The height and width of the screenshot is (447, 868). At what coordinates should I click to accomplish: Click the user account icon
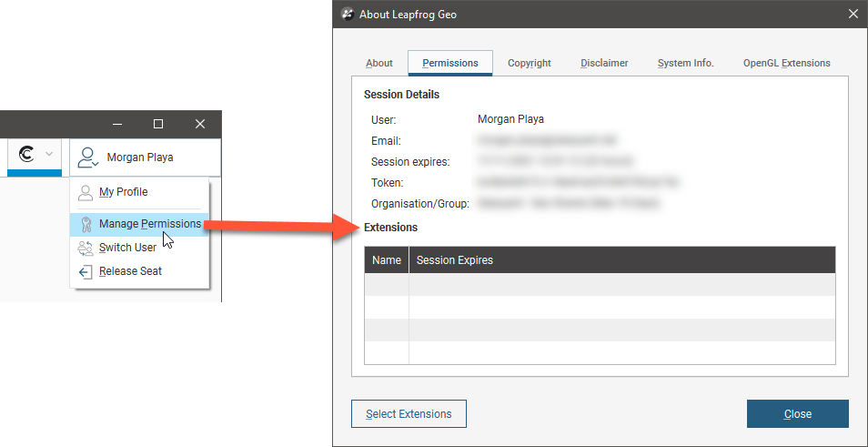(x=87, y=157)
